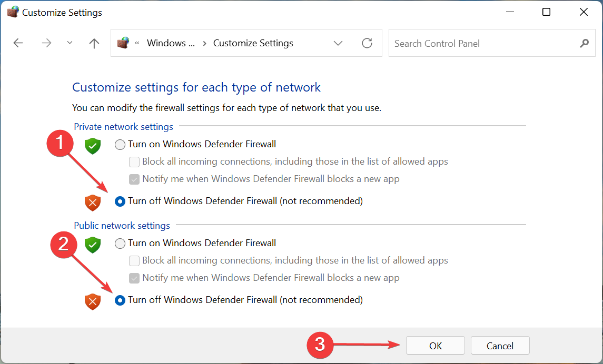
Task: Click the Cancel button
Action: click(500, 345)
